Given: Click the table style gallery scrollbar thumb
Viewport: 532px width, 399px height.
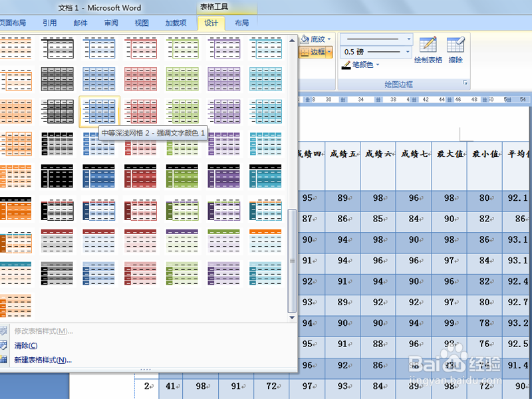Looking at the screenshot, I should point(292,261).
